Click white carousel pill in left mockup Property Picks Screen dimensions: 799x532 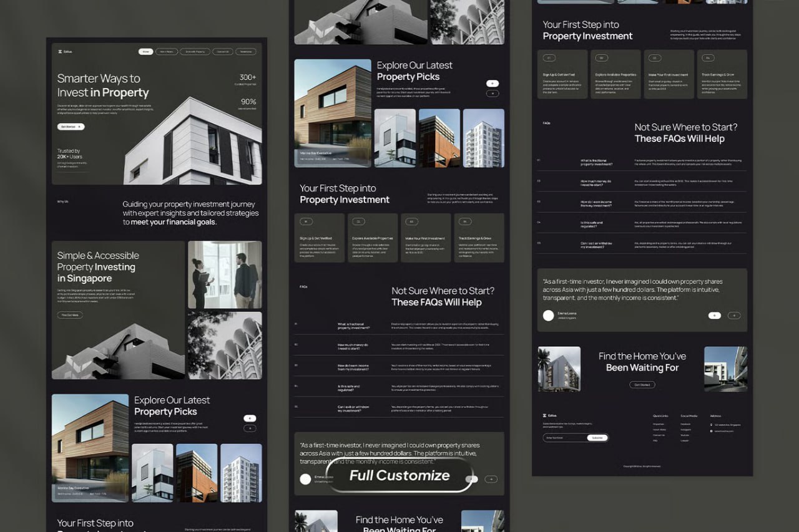point(250,418)
